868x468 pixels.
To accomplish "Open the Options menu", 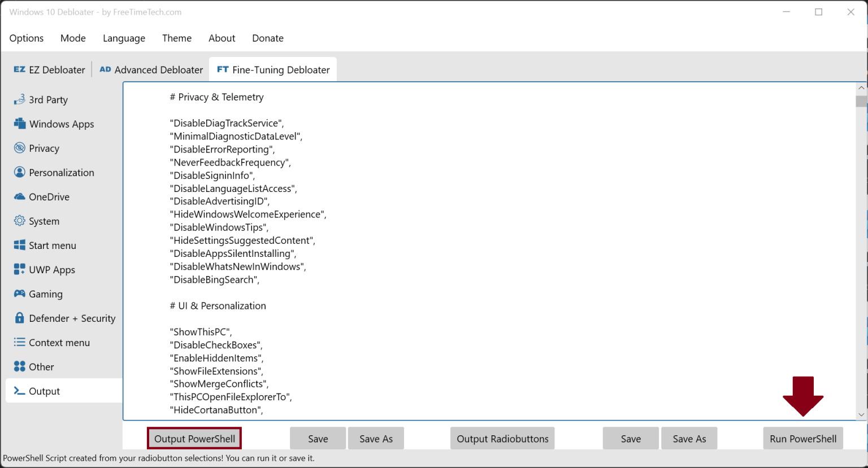I will coord(27,38).
